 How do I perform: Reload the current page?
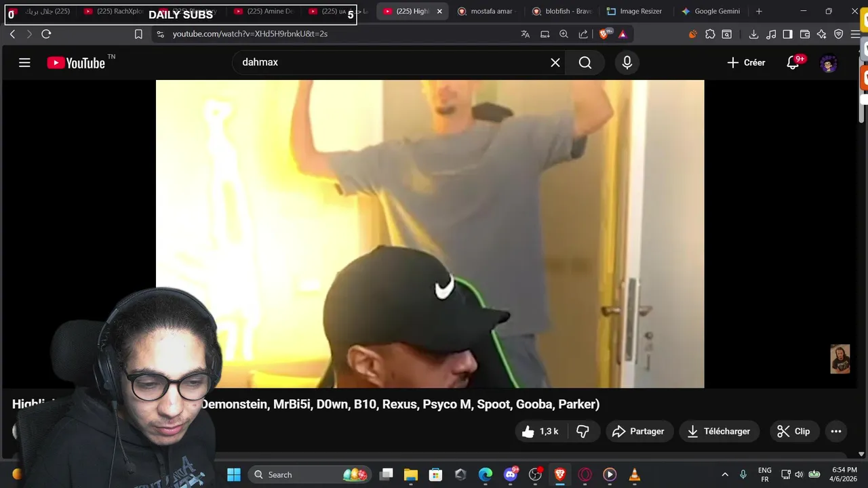tap(46, 34)
